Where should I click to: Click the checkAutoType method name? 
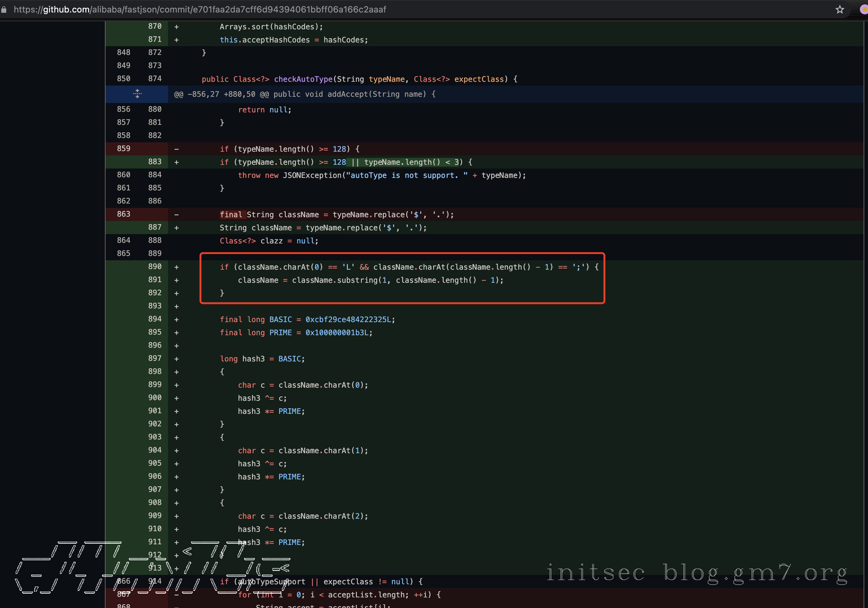coord(303,79)
